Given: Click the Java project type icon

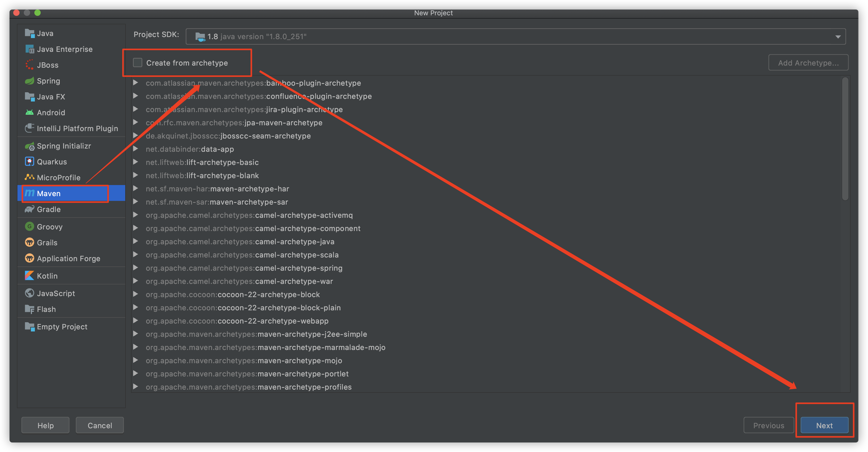Looking at the screenshot, I should [30, 33].
